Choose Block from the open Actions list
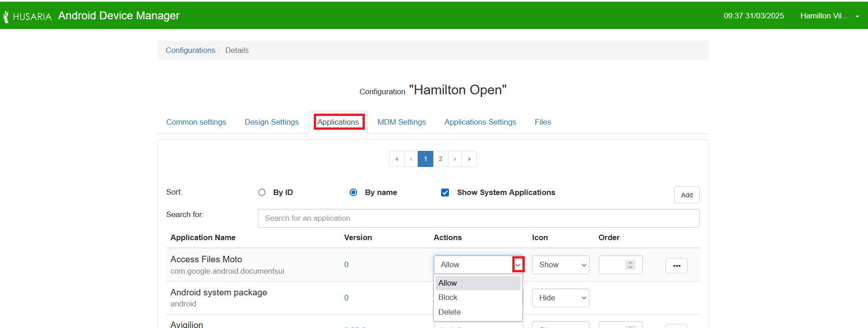Viewport: 868px width, 328px height. click(x=478, y=297)
